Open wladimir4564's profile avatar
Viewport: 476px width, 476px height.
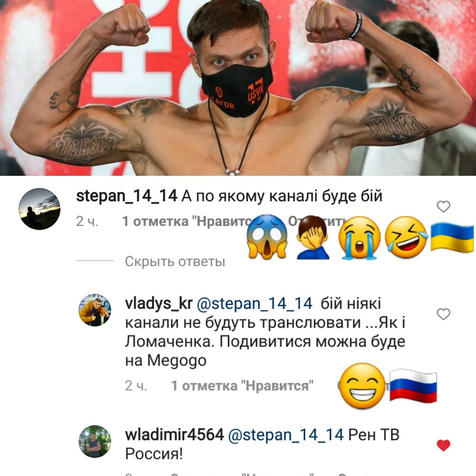95,441
